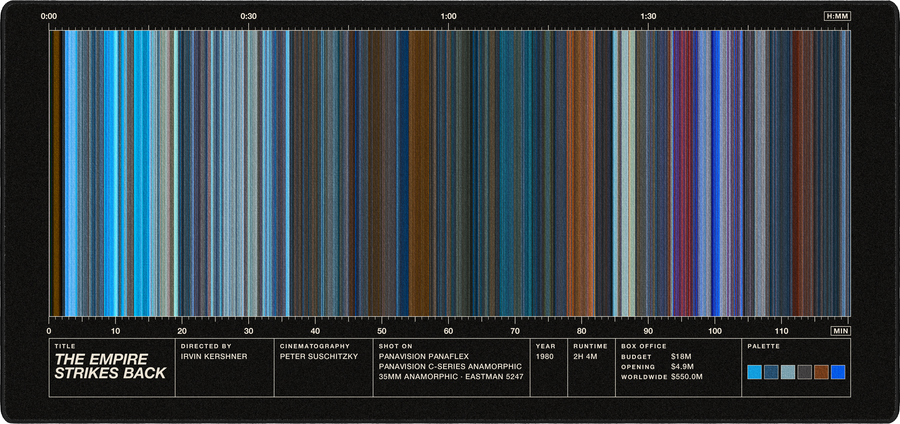Choose the dark gray palette swatch
The height and width of the screenshot is (424, 900).
804,372
